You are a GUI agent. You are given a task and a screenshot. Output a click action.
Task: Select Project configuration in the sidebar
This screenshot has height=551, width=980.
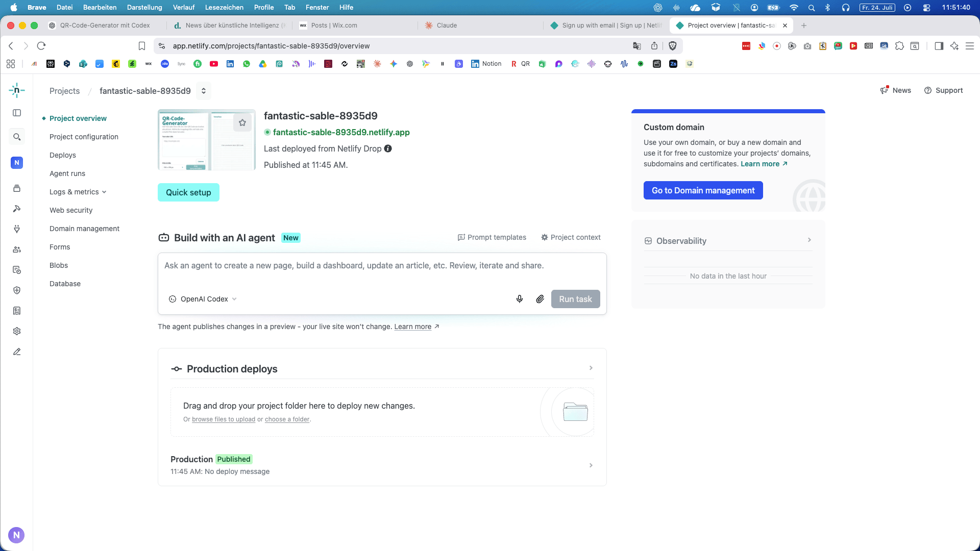click(84, 137)
